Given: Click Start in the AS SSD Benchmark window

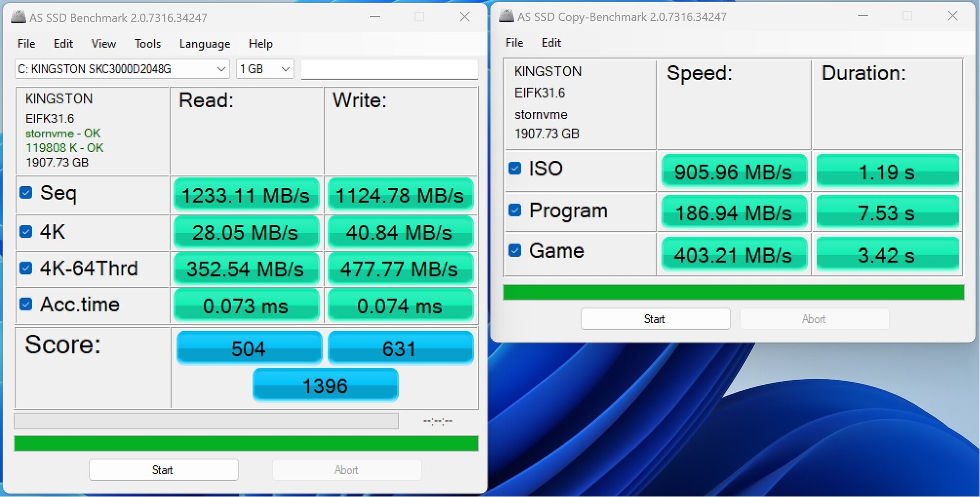Looking at the screenshot, I should (x=163, y=470).
